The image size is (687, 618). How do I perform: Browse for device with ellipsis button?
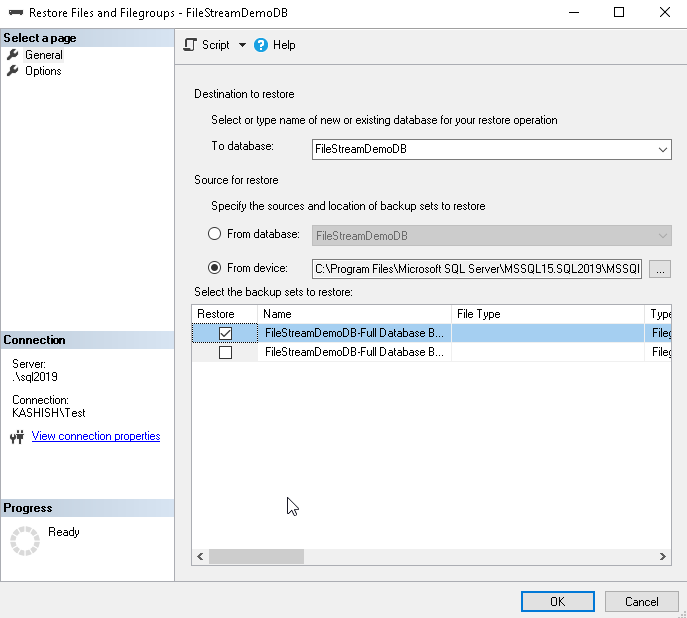[x=660, y=268]
